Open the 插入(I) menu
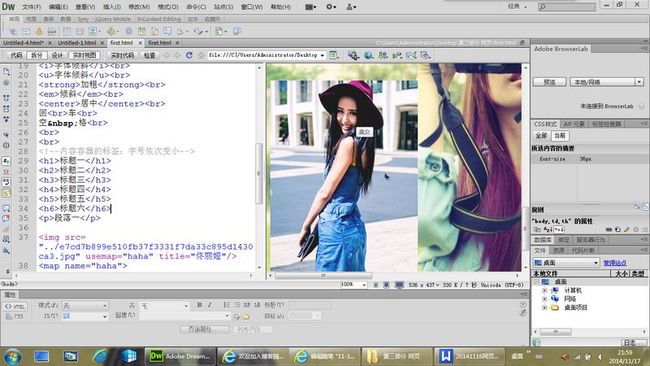 pyautogui.click(x=112, y=7)
